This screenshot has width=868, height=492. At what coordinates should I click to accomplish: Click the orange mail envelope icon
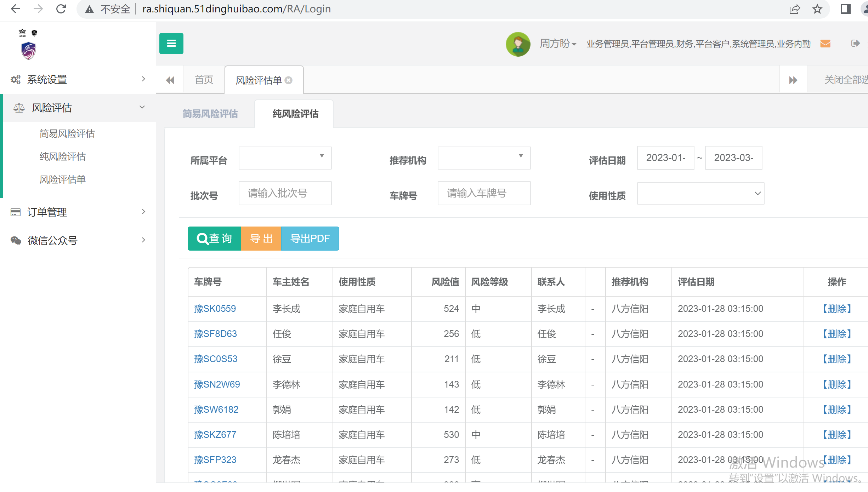[825, 44]
